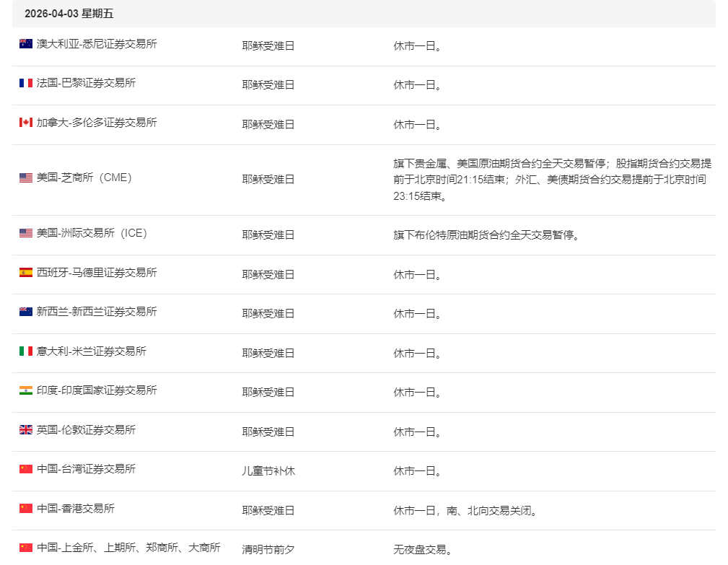
Task: Select the date header 2026-04-03 星期五
Action: (69, 14)
